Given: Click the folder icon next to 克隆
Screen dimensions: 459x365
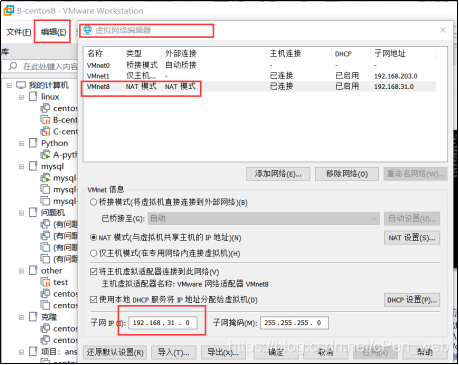Looking at the screenshot, I should (x=33, y=317).
